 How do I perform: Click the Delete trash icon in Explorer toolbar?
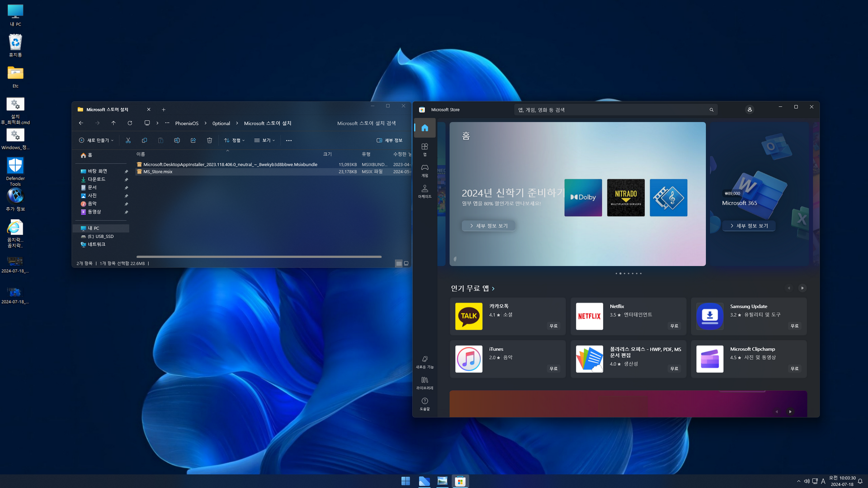tap(209, 141)
